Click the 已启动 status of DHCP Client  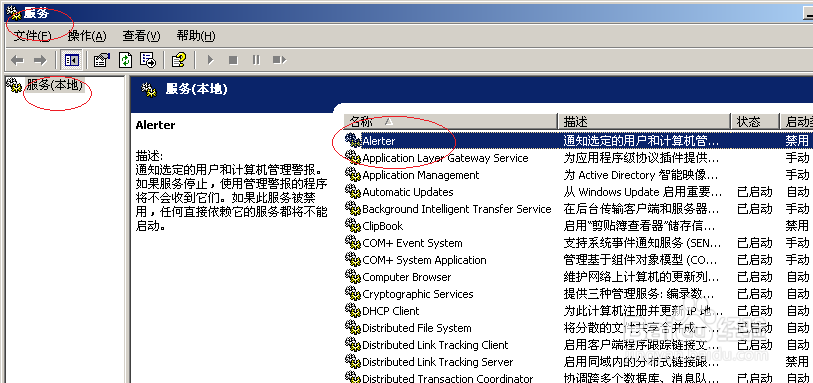tap(754, 311)
